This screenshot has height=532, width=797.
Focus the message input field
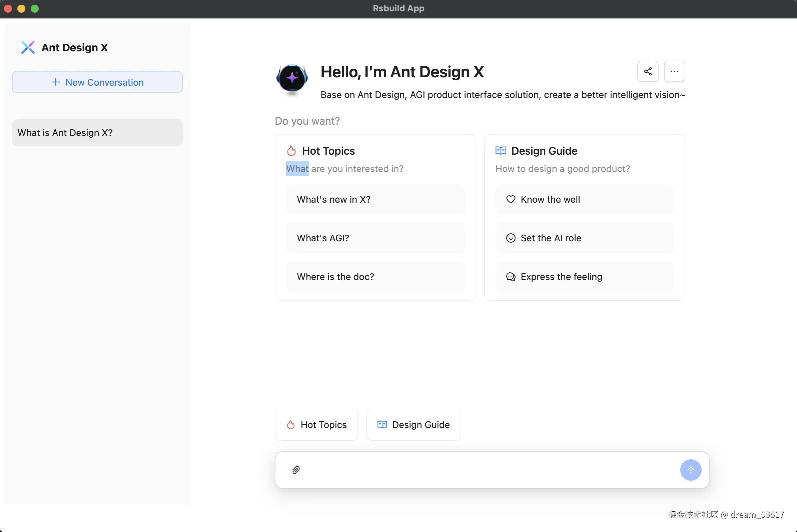489,470
